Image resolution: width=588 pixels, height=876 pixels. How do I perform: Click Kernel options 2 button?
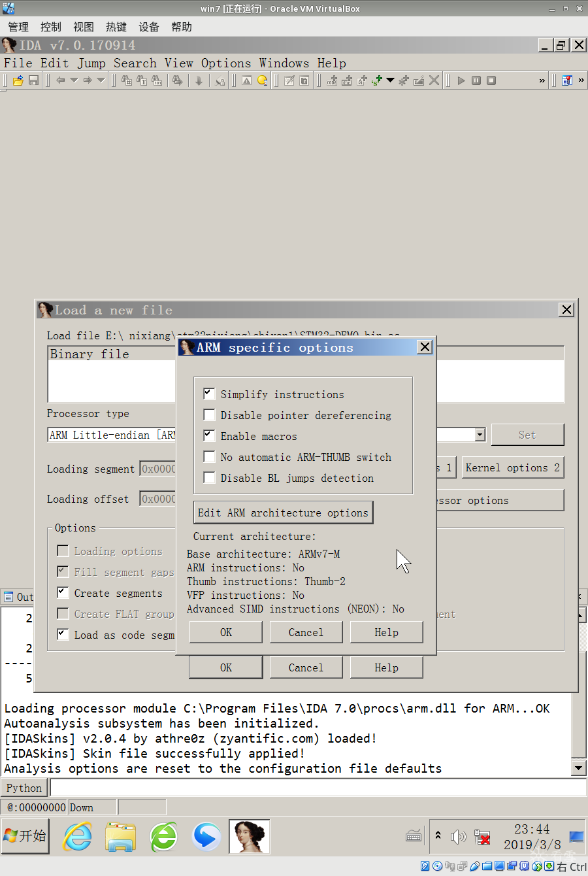point(513,467)
